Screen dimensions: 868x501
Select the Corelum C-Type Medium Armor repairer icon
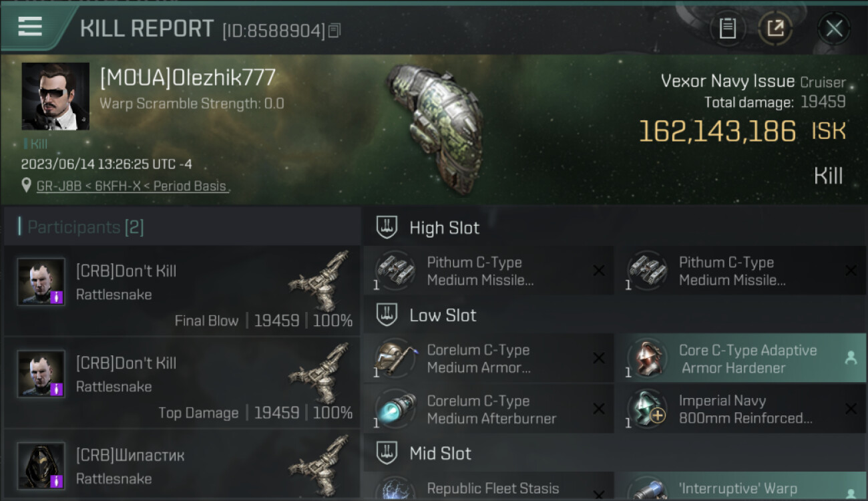click(395, 358)
